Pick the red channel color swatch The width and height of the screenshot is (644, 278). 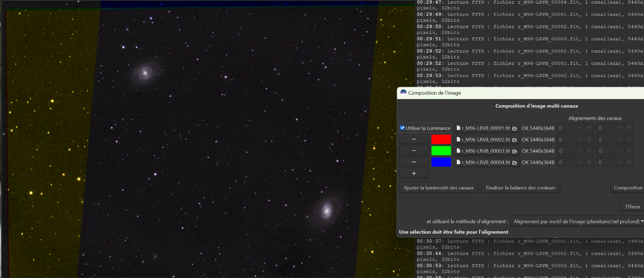tap(441, 139)
